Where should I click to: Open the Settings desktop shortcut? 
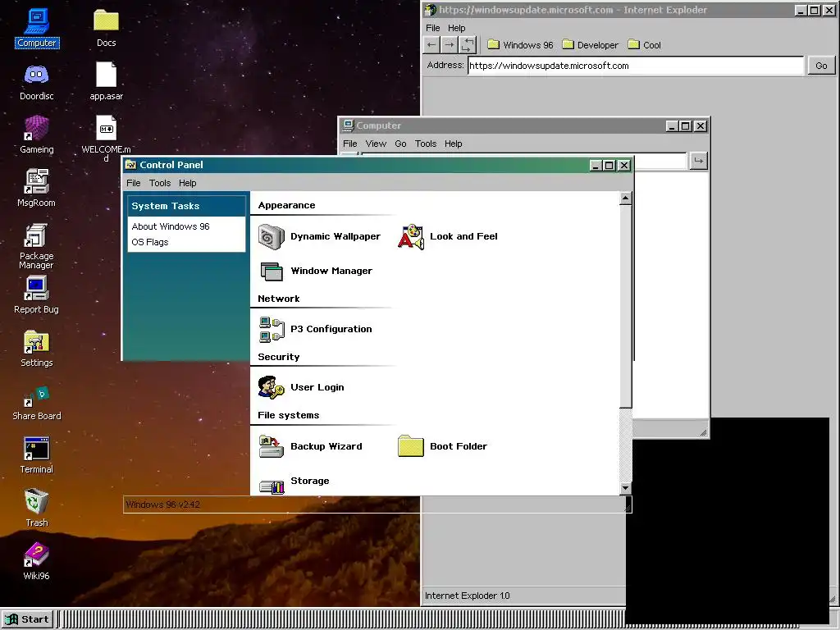click(x=36, y=348)
